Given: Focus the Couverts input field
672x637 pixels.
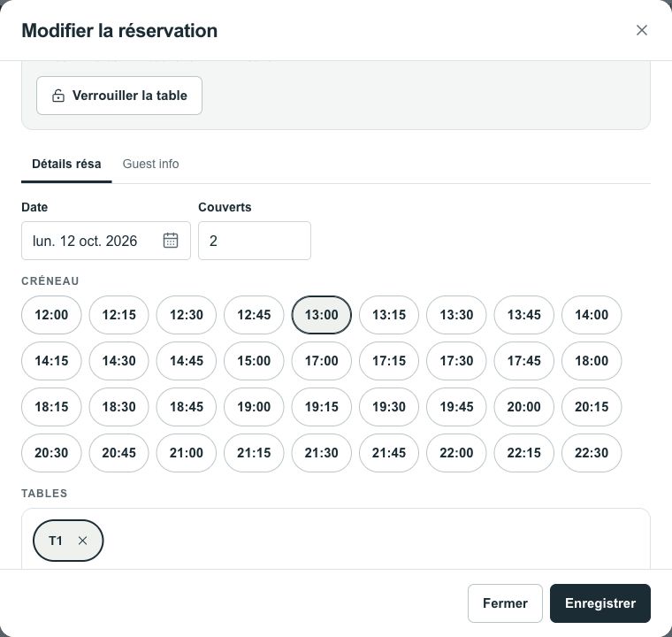Looking at the screenshot, I should pyautogui.click(x=255, y=241).
